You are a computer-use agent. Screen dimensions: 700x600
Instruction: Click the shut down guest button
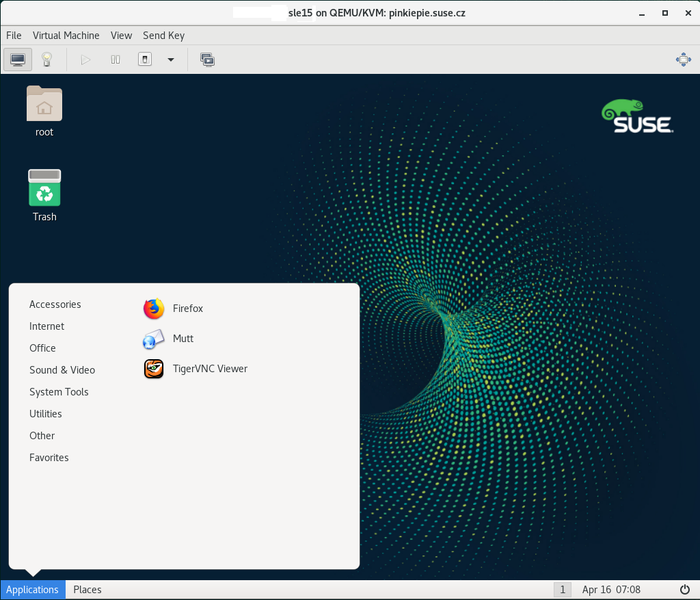(144, 60)
